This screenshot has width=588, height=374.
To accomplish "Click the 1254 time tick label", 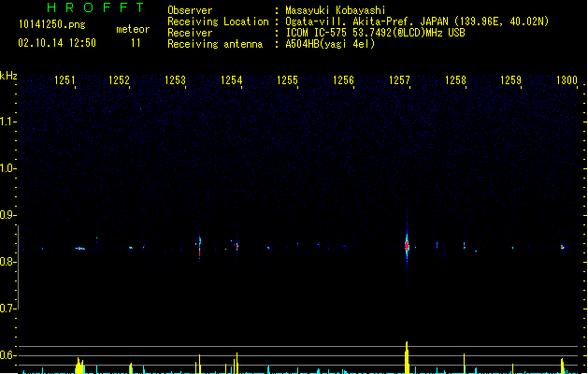I will tap(232, 80).
